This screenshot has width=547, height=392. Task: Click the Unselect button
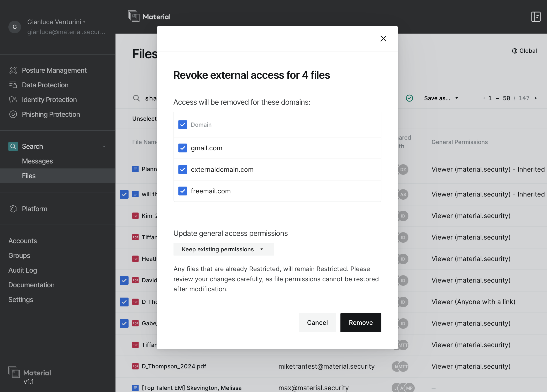coord(144,119)
